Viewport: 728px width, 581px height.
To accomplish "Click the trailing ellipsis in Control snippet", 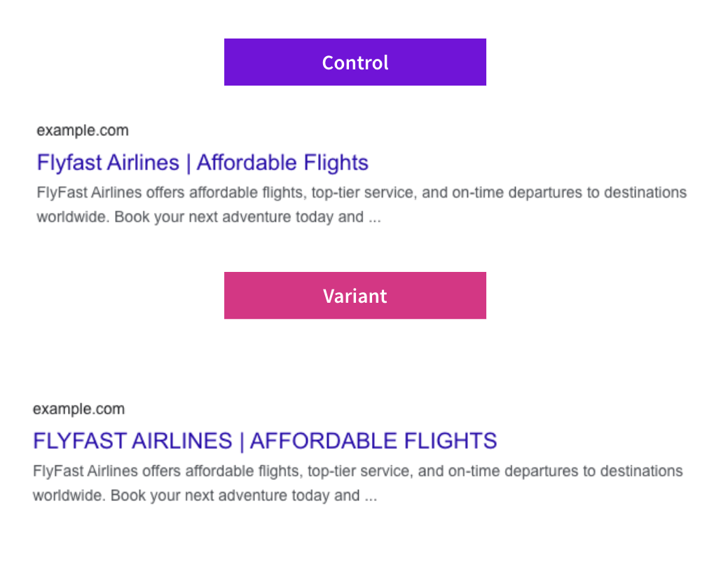I will point(374,218).
